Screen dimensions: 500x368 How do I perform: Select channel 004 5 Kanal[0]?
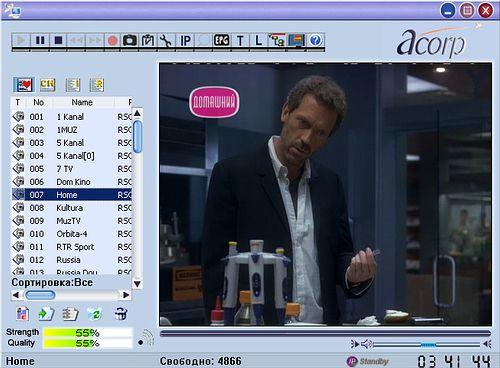pyautogui.click(x=72, y=156)
